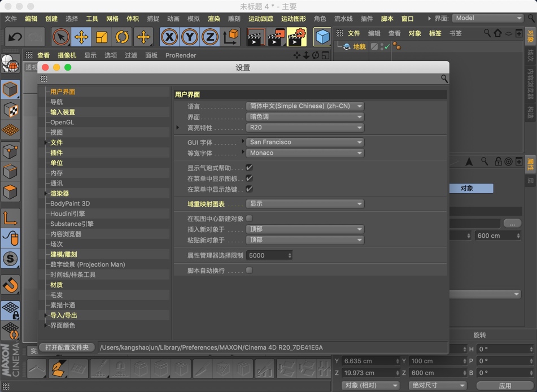
Task: Open Object Manager 标签 menu
Action: point(435,33)
